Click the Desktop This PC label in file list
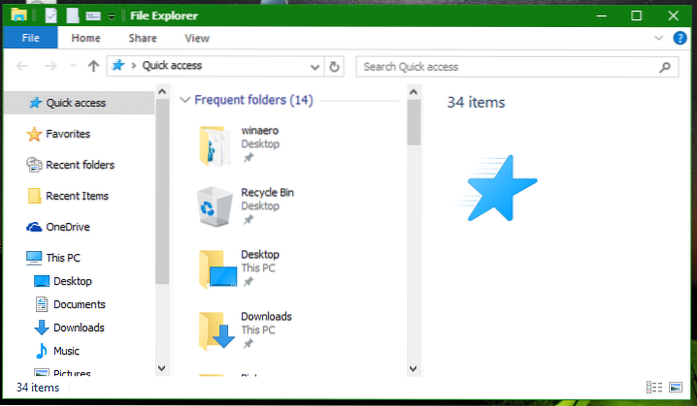 (258, 268)
